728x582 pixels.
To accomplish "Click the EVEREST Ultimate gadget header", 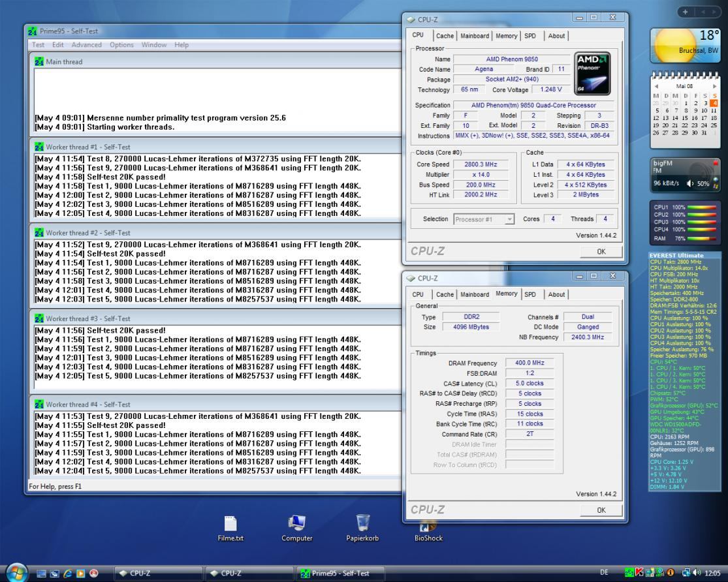I will (684, 255).
